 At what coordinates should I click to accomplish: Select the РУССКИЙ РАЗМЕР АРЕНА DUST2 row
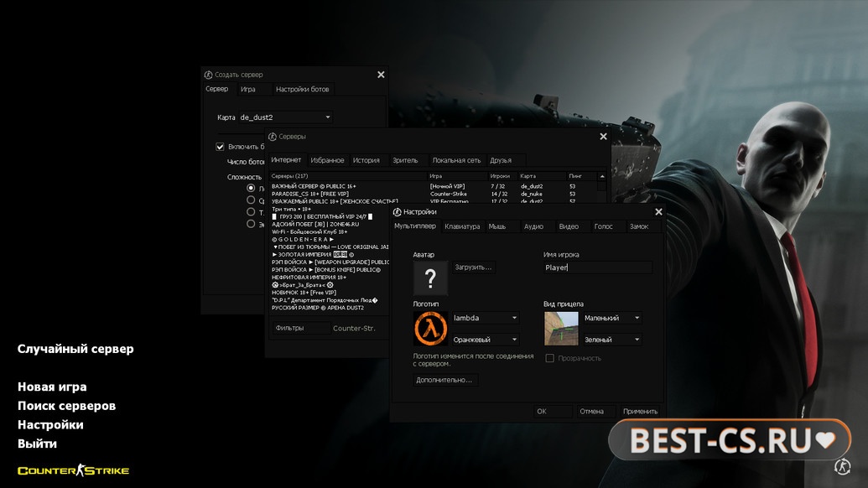330,308
